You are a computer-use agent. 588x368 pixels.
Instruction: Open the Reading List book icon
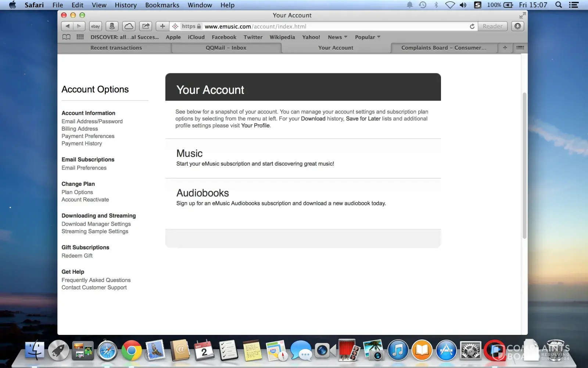coord(66,37)
